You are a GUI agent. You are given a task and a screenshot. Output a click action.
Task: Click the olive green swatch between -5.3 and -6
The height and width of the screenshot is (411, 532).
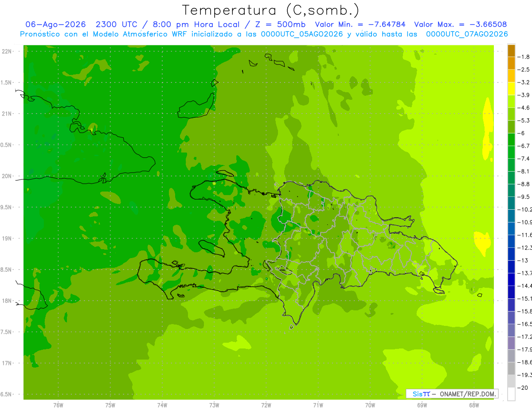[x=511, y=127]
